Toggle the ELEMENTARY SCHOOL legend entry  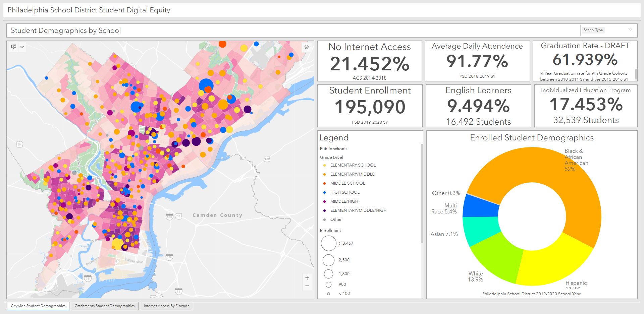353,165
